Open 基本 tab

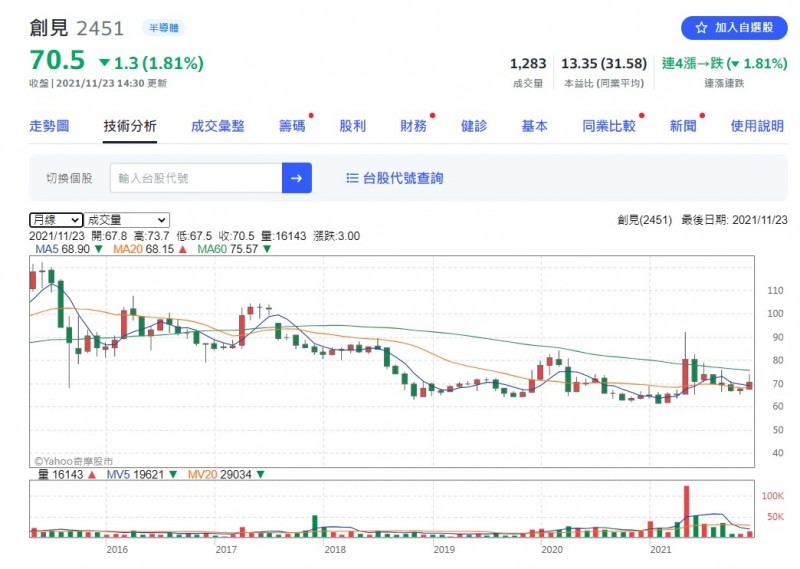coord(535,126)
